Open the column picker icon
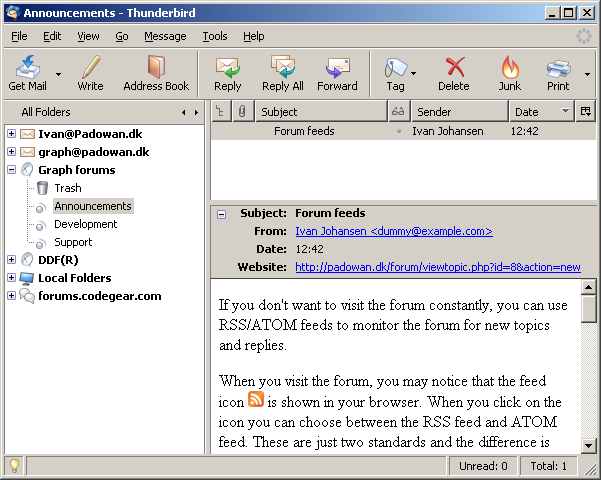The image size is (601, 480). click(585, 112)
